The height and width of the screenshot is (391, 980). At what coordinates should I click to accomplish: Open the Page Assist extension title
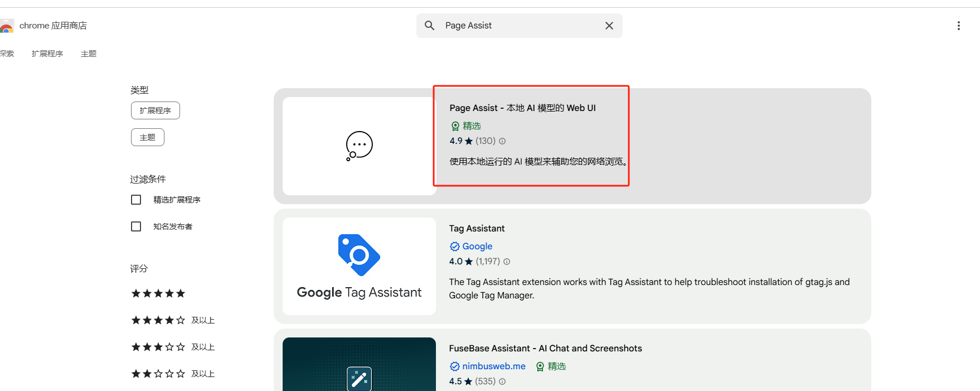click(522, 108)
